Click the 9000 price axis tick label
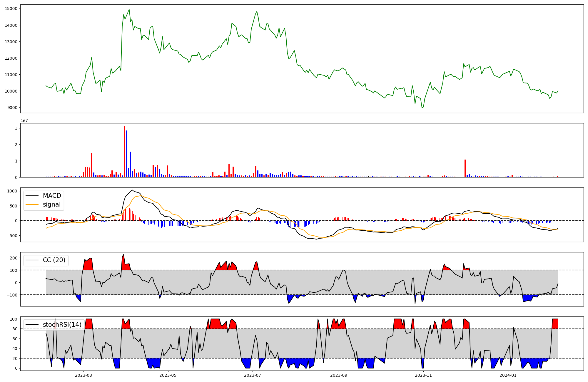 pyautogui.click(x=12, y=108)
